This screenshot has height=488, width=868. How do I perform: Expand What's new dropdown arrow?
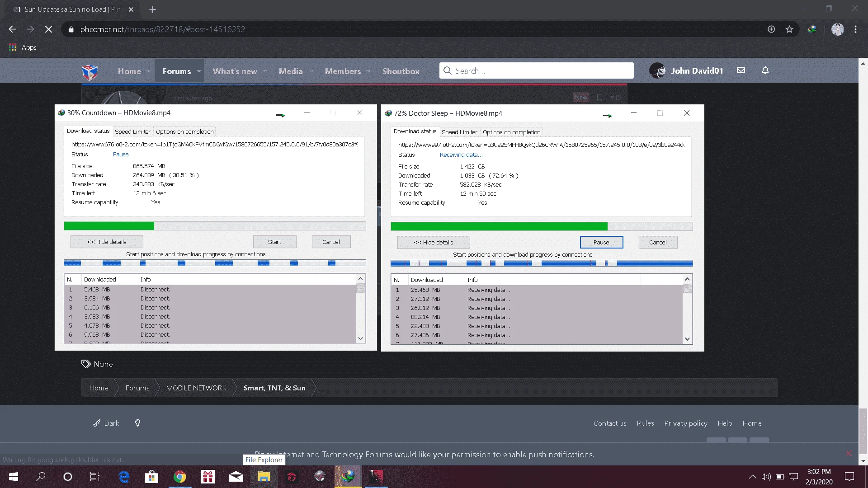(265, 71)
